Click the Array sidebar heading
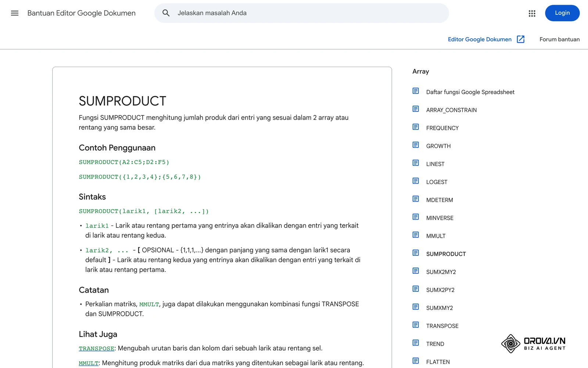Screen dimensions: 588x368 coord(421,72)
